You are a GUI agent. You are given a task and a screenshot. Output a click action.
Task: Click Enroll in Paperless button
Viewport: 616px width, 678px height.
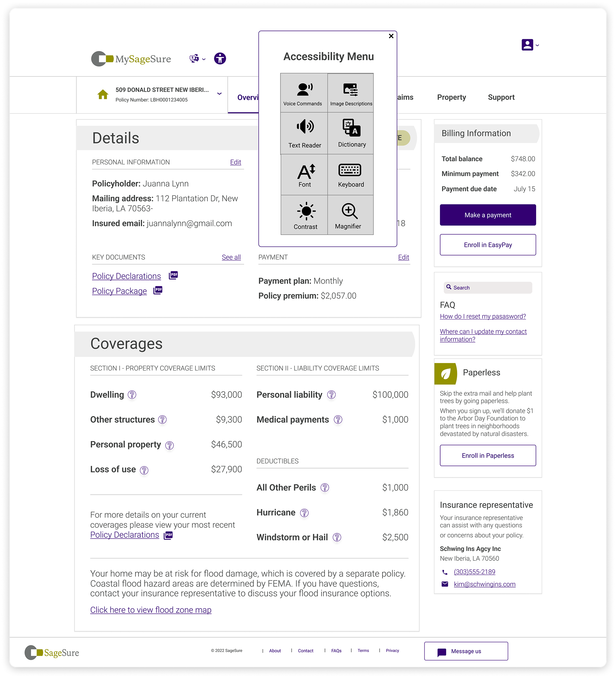coord(488,455)
